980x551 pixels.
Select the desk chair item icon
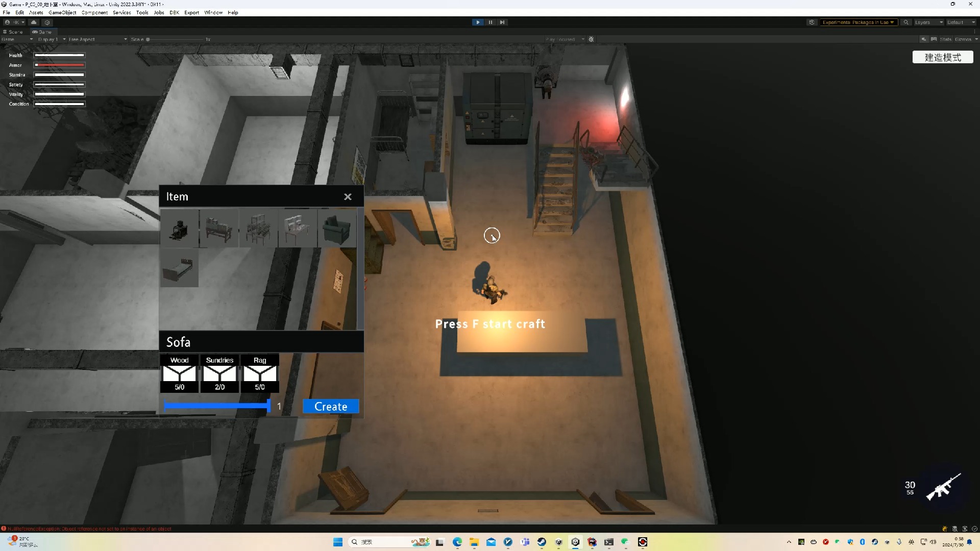click(x=298, y=229)
